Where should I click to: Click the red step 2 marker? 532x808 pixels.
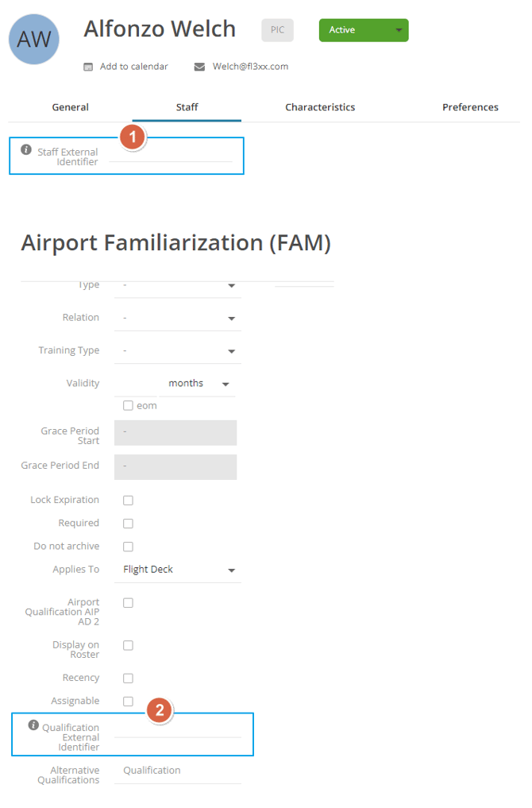pos(160,711)
